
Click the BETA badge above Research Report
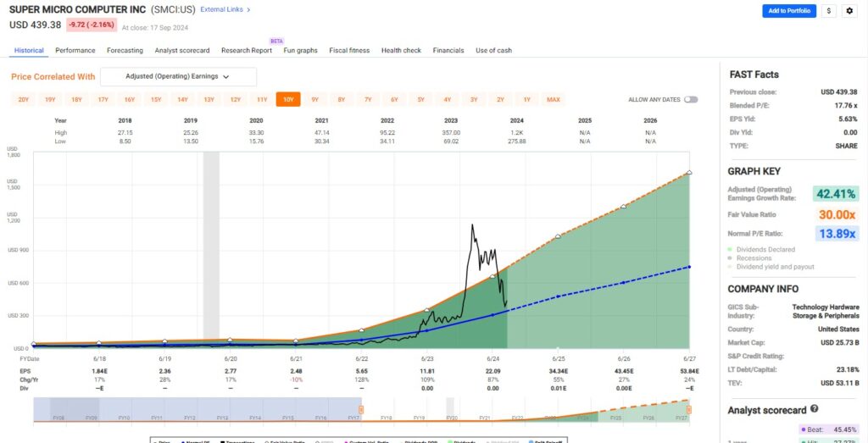pos(276,41)
